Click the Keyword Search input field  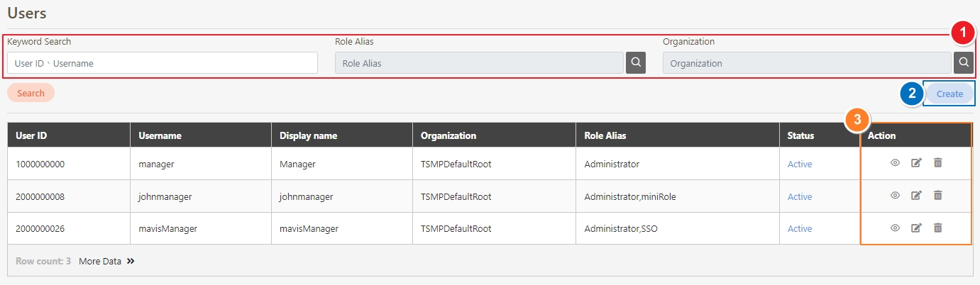pos(163,63)
